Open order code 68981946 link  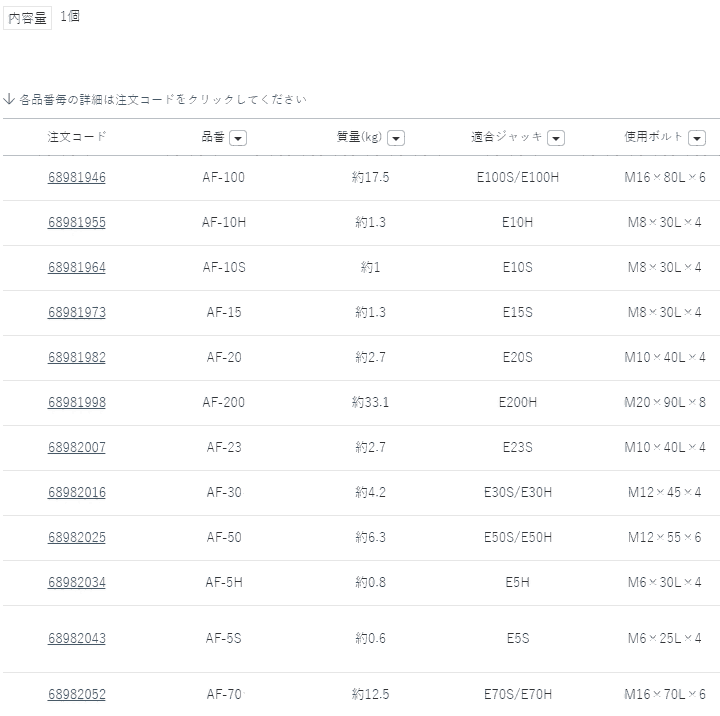pos(76,177)
